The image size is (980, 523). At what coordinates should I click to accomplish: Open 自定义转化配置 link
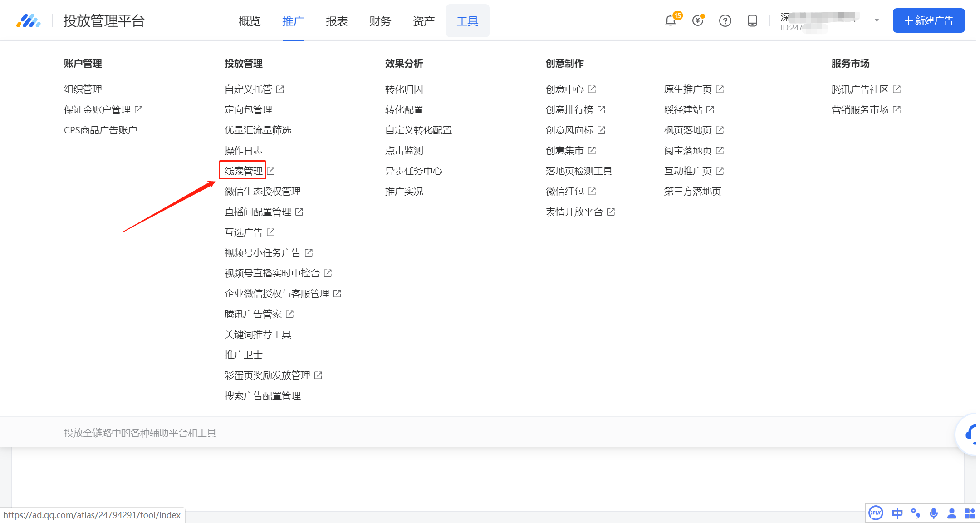[418, 130]
